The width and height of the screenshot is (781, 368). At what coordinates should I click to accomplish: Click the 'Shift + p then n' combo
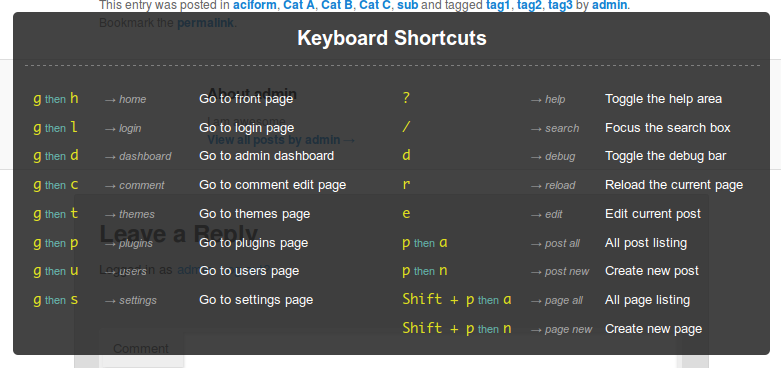pos(457,328)
